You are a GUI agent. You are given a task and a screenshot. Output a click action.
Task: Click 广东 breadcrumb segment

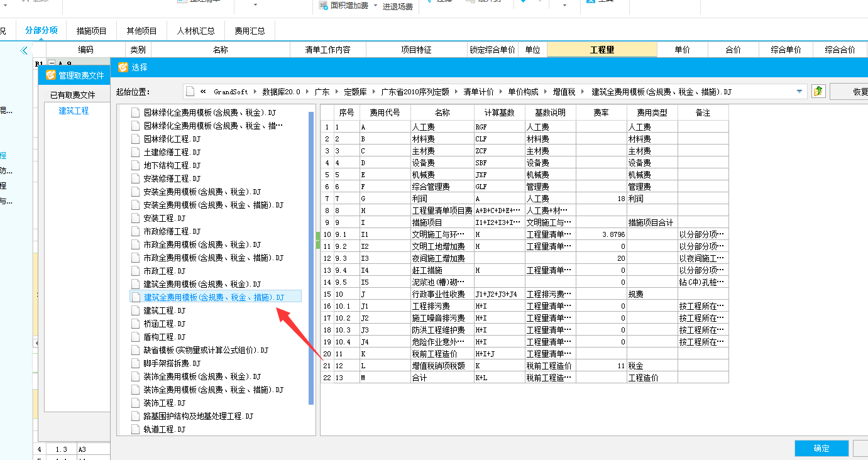(322, 92)
